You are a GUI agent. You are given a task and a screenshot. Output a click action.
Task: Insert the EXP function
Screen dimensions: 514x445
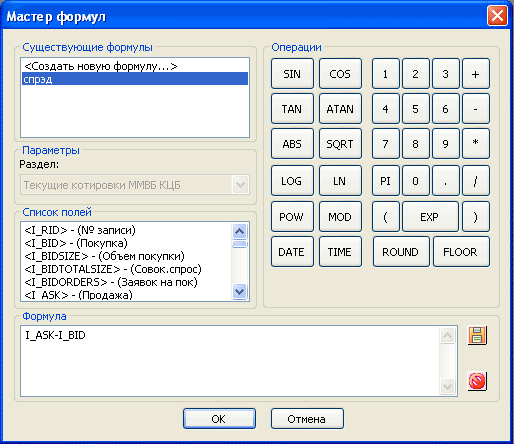[x=430, y=217]
